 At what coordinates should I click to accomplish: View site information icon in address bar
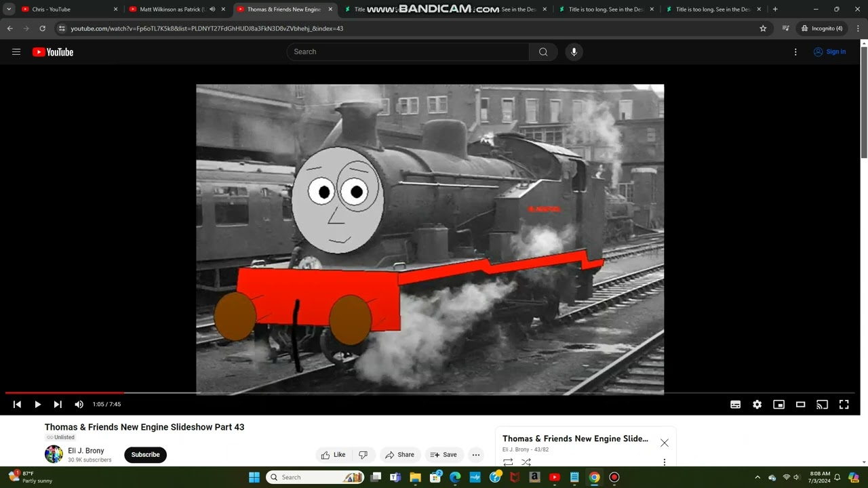click(x=62, y=28)
